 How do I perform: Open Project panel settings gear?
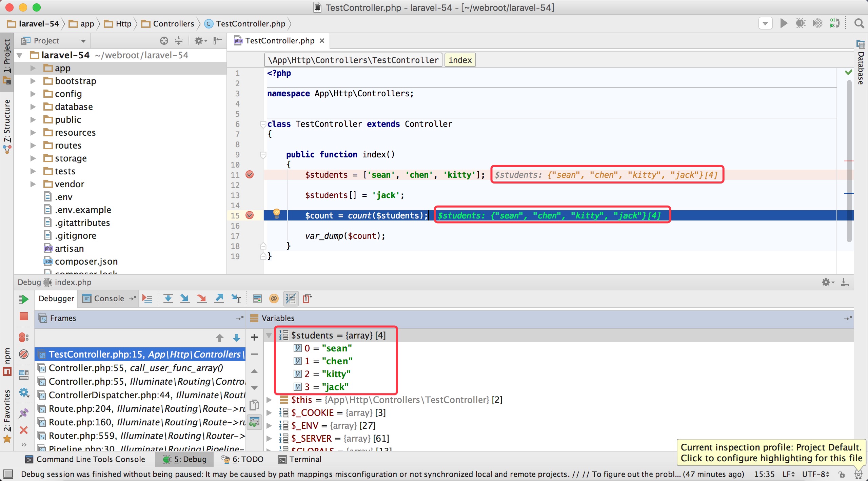click(200, 41)
